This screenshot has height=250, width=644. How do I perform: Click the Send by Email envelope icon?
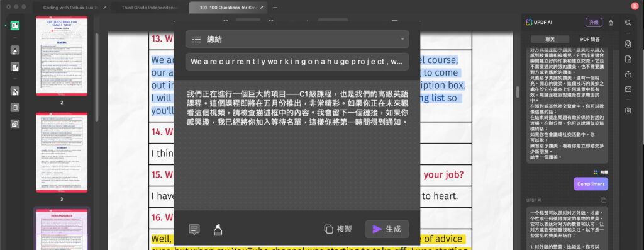pyautogui.click(x=628, y=89)
